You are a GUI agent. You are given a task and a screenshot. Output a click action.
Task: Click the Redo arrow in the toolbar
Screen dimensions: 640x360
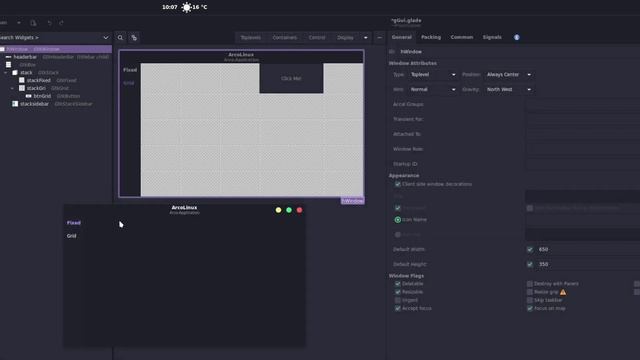[61, 23]
